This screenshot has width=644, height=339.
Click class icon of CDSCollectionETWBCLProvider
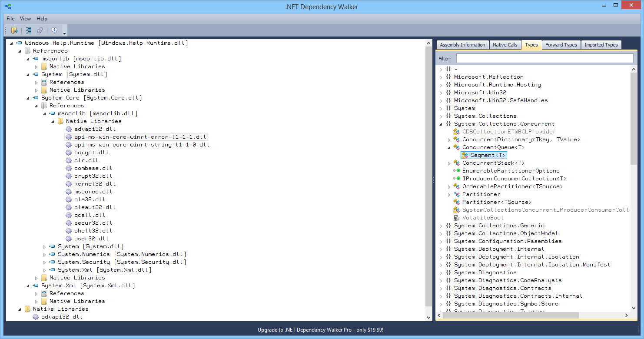point(457,132)
